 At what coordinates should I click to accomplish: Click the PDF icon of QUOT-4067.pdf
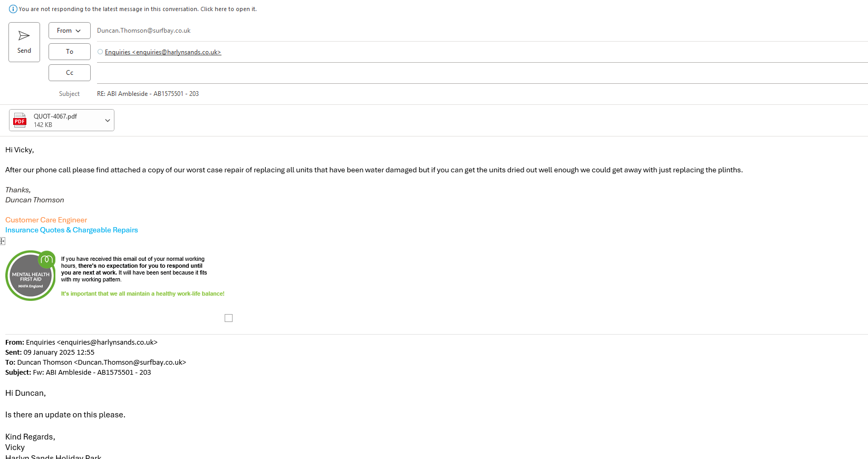click(x=20, y=120)
